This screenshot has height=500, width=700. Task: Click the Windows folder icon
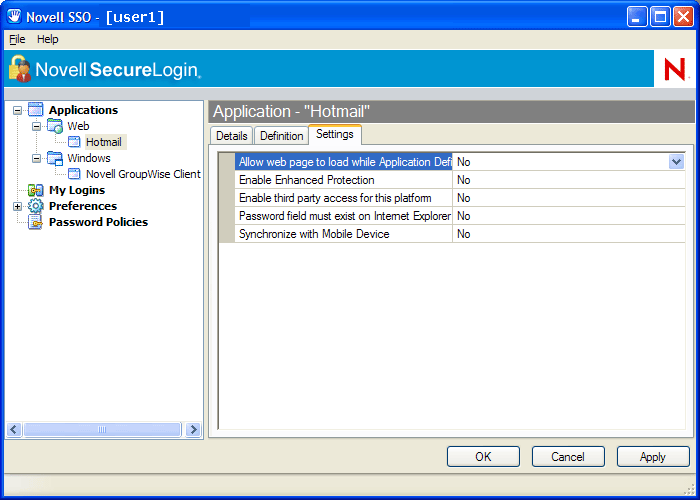(x=55, y=158)
